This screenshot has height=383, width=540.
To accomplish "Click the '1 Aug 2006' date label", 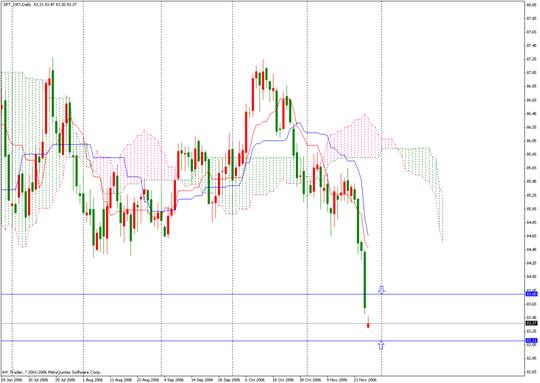I will click(x=93, y=380).
